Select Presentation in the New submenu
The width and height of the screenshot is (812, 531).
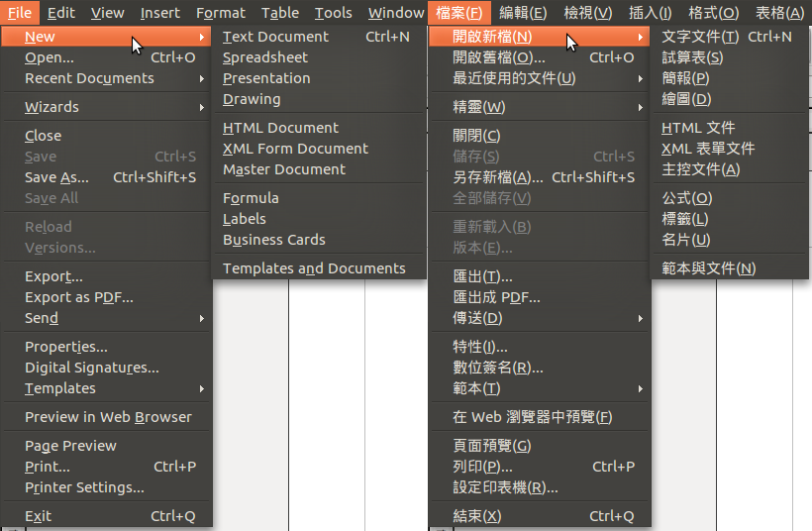click(x=265, y=78)
